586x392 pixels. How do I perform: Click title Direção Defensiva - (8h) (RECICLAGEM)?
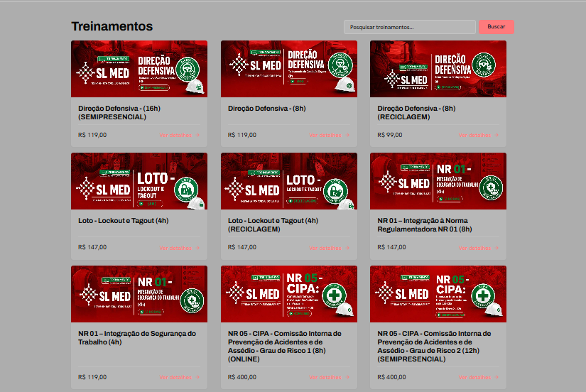pos(416,112)
